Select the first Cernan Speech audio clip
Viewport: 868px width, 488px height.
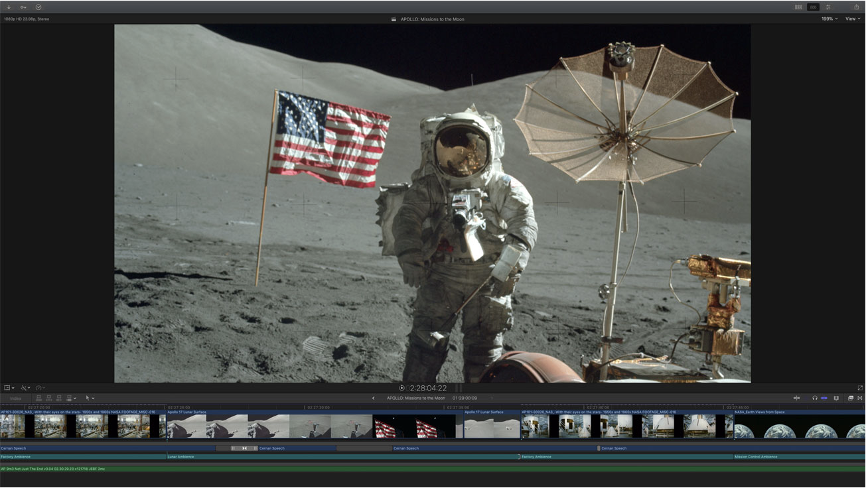108,448
